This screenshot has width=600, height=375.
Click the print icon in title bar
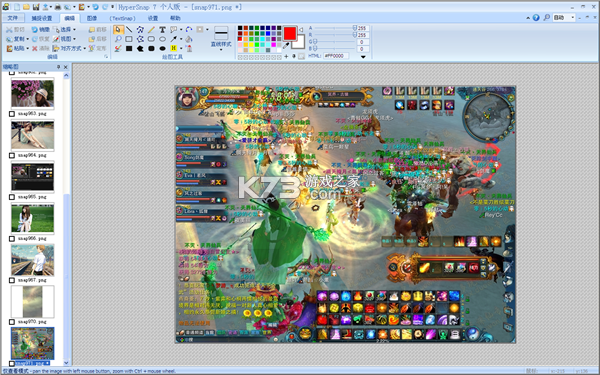tap(57, 7)
